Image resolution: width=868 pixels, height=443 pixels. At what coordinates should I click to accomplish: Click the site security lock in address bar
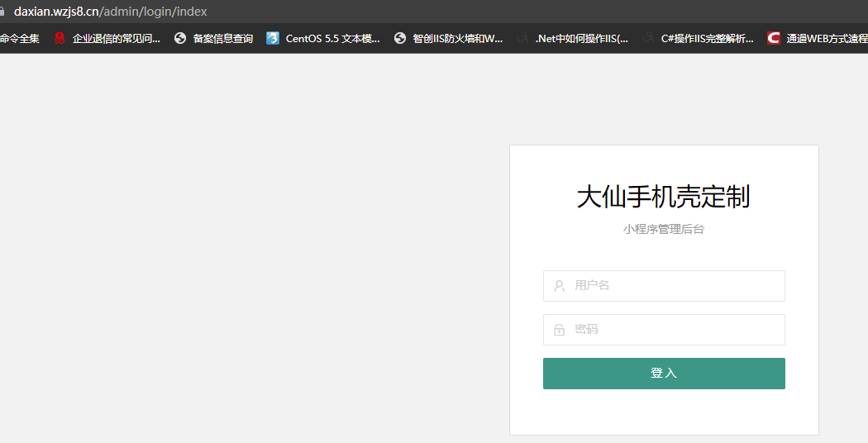[2, 12]
